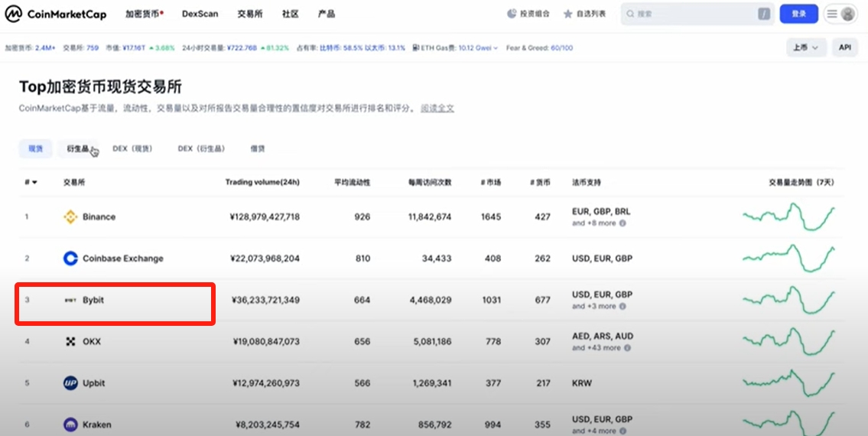Select the 借贷 tab
The image size is (868, 436).
click(x=258, y=148)
